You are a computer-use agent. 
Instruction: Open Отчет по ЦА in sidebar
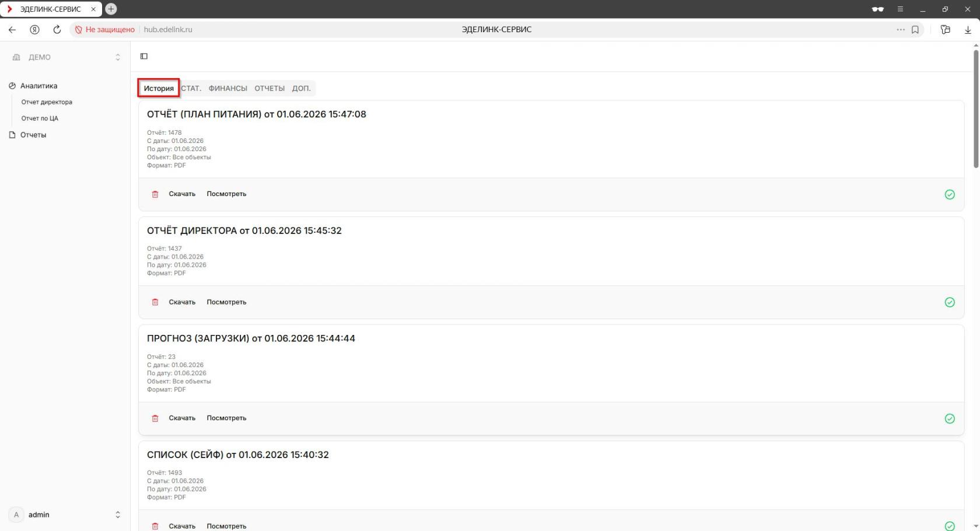(x=40, y=118)
